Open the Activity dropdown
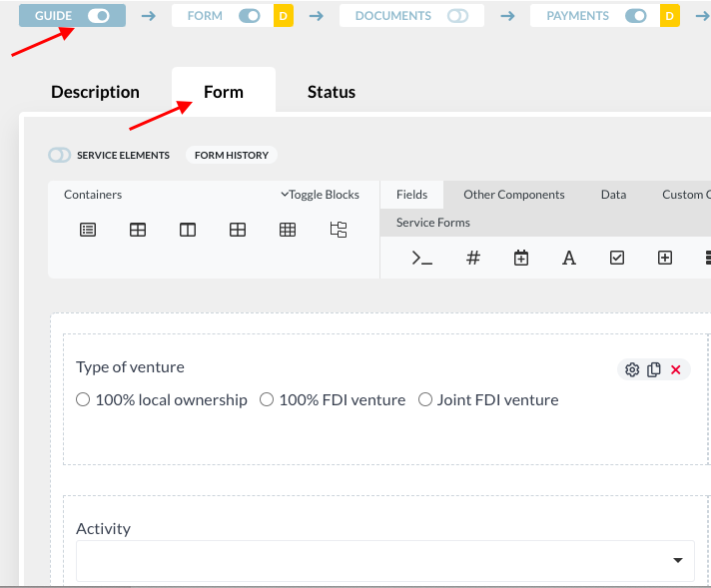The image size is (711, 588). coord(385,561)
